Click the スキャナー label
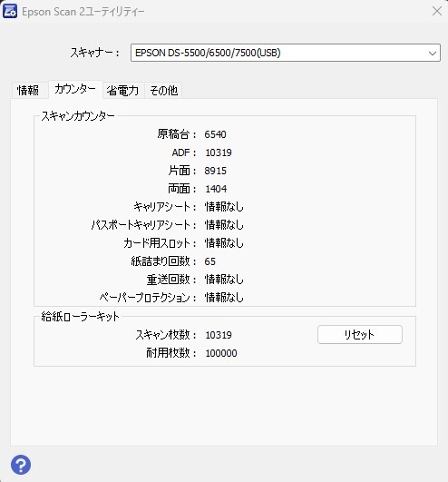The image size is (448, 482). 94,53
